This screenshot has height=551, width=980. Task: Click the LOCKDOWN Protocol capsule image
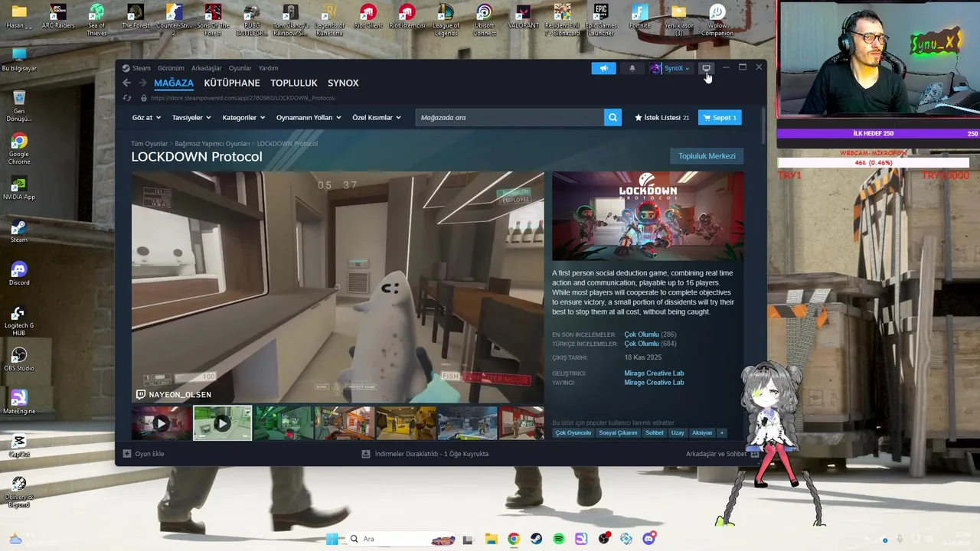click(648, 217)
